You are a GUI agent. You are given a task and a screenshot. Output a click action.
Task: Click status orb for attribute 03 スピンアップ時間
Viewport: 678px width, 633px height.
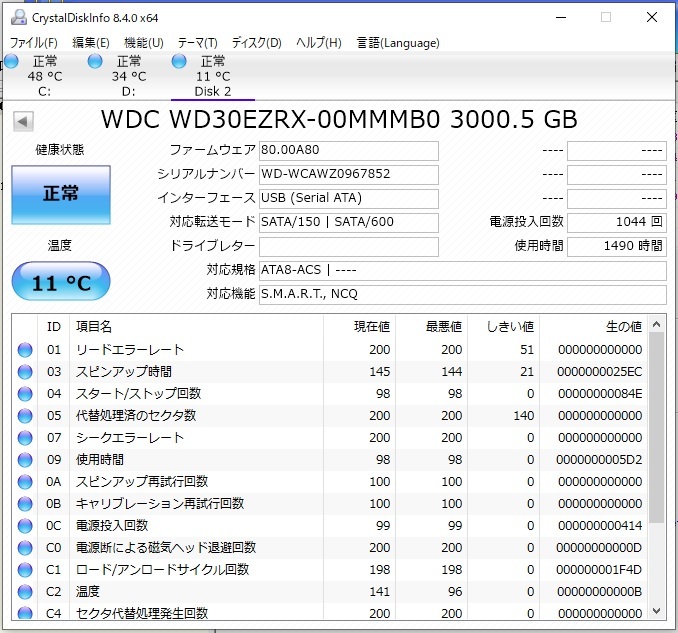(x=25, y=372)
